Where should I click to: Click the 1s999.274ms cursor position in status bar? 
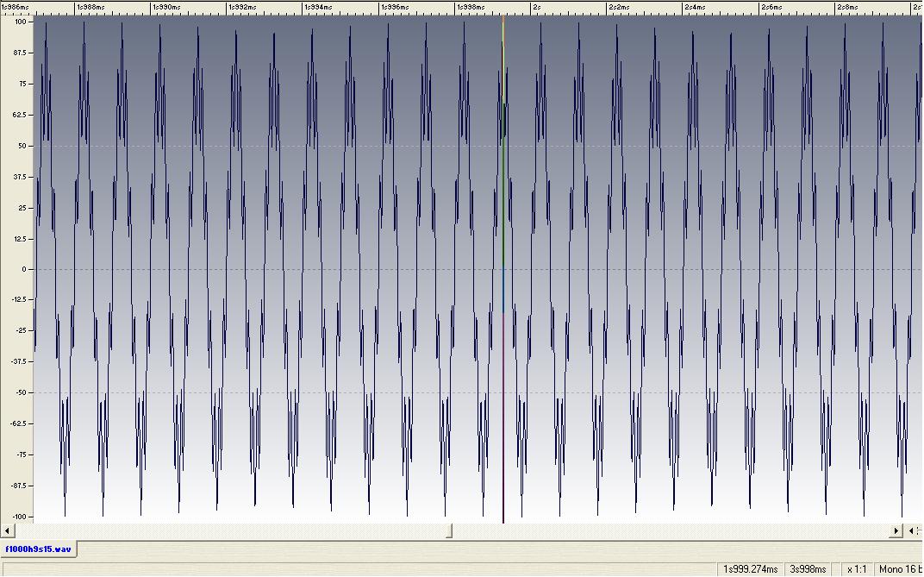750,569
